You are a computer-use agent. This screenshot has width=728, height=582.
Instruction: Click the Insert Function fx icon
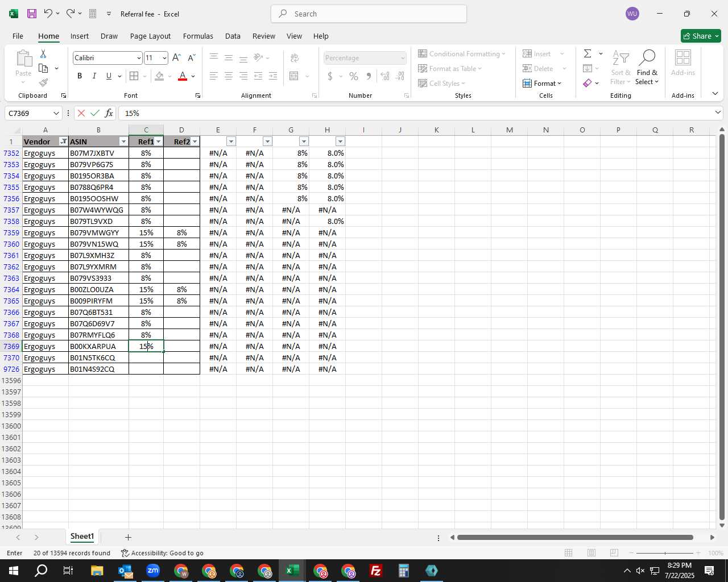tap(109, 113)
